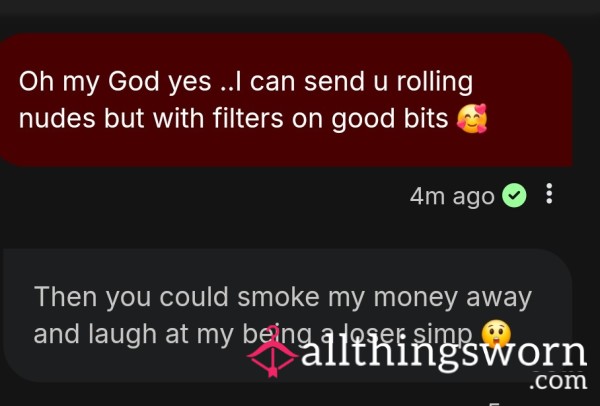Screen dimensions: 600x406
Task: Click the word "away" in received message
Action: point(499,298)
